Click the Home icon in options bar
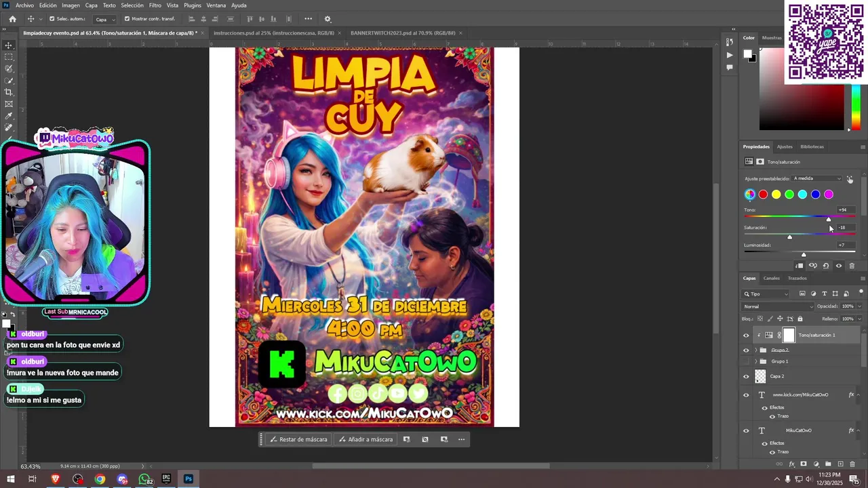Screen dimensions: 868x488 (x=12, y=19)
